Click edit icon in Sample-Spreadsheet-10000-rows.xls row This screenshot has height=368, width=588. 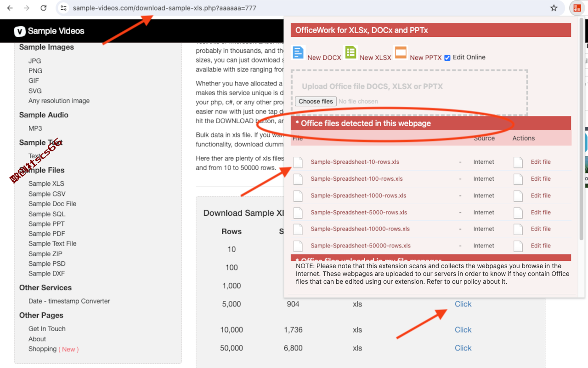coord(518,229)
